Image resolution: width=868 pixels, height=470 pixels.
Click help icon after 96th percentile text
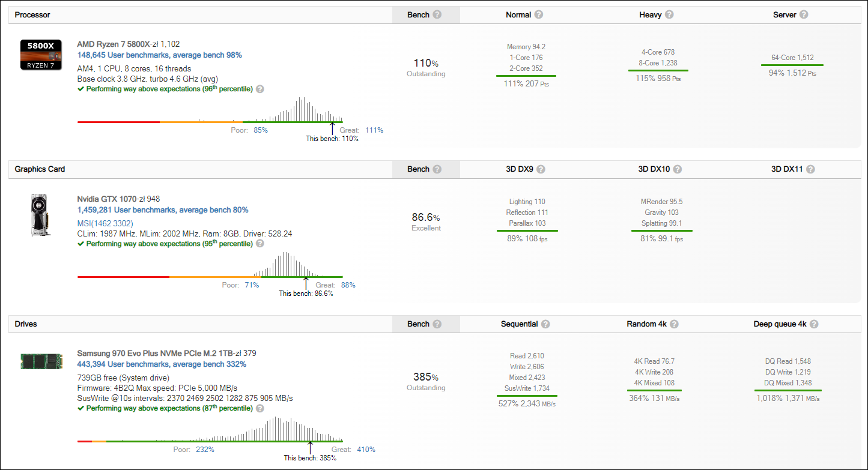click(260, 89)
